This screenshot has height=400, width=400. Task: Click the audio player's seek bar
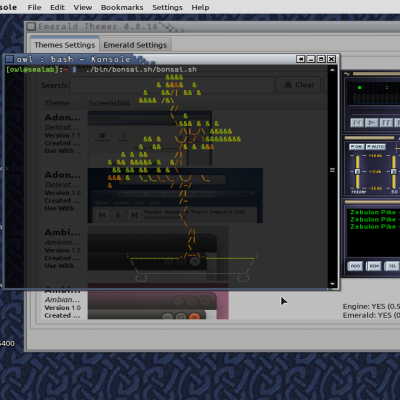point(375,112)
